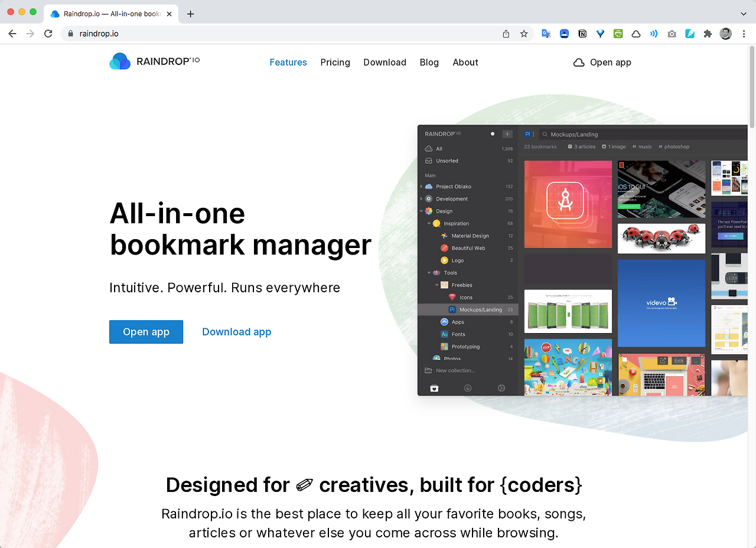Click the Download app link
The width and height of the screenshot is (756, 548).
pyautogui.click(x=237, y=332)
